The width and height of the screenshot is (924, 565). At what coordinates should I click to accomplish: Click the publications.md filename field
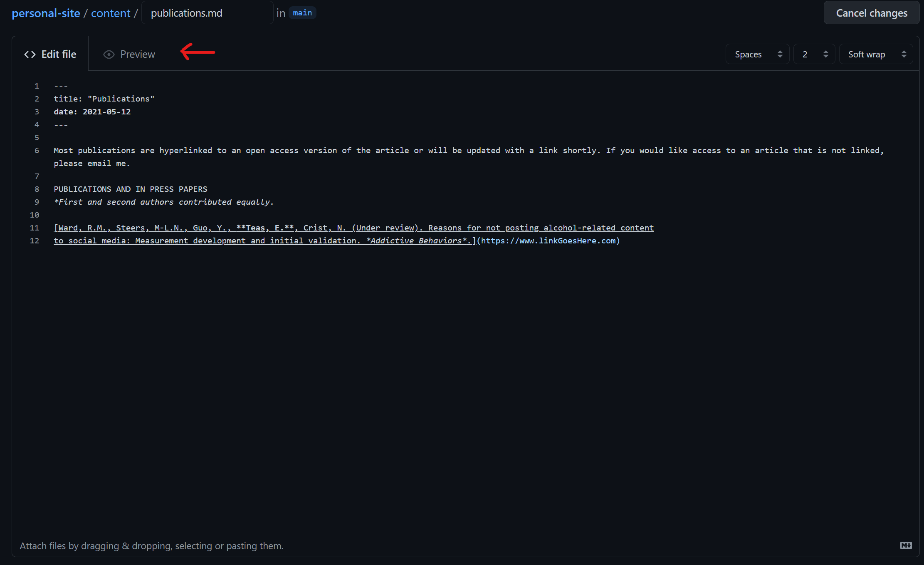click(207, 13)
